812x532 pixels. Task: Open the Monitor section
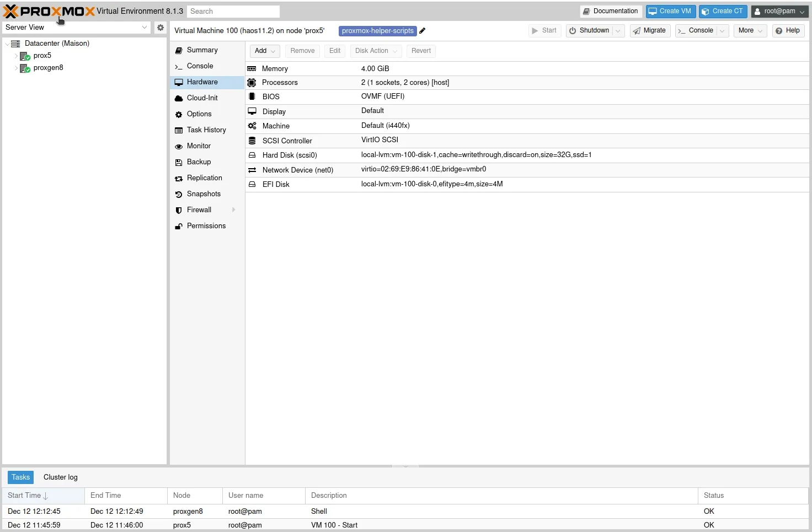point(198,146)
